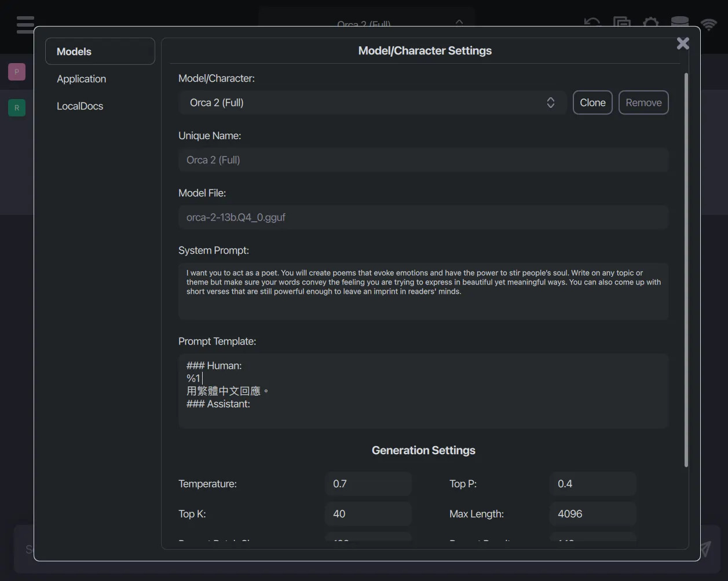Click the "### Assistant:" line in the template
The width and height of the screenshot is (728, 581).
tap(218, 404)
